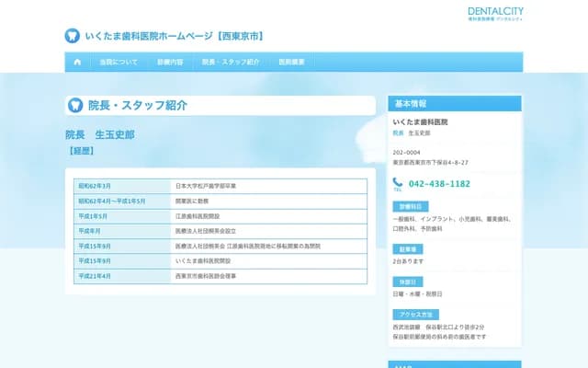Click the 基本情報 sidebar header
Image resolution: width=588 pixels, height=368 pixels.
411,102
